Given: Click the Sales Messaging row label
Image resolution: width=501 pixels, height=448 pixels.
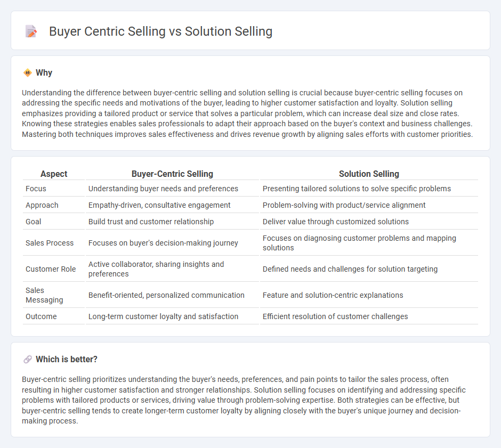Looking at the screenshot, I should [44, 295].
